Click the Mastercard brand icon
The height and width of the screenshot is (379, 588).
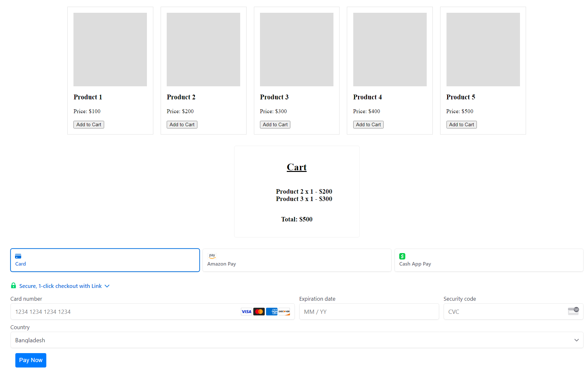[x=259, y=312]
